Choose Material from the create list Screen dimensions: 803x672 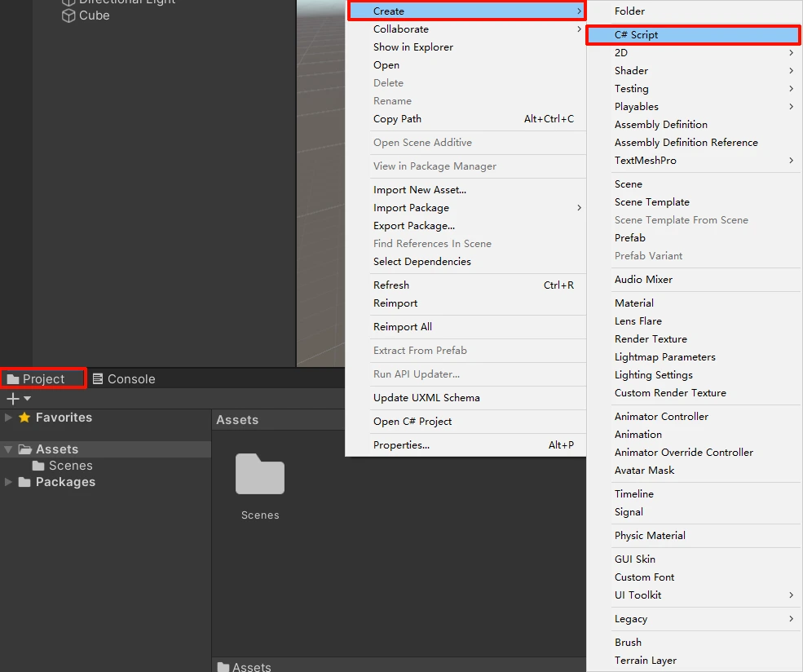click(x=633, y=303)
